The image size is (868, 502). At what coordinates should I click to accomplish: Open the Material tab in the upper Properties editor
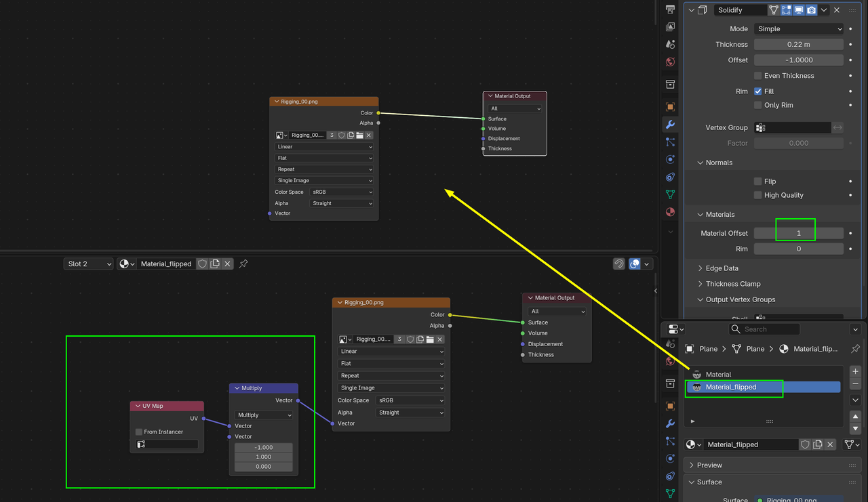(670, 212)
